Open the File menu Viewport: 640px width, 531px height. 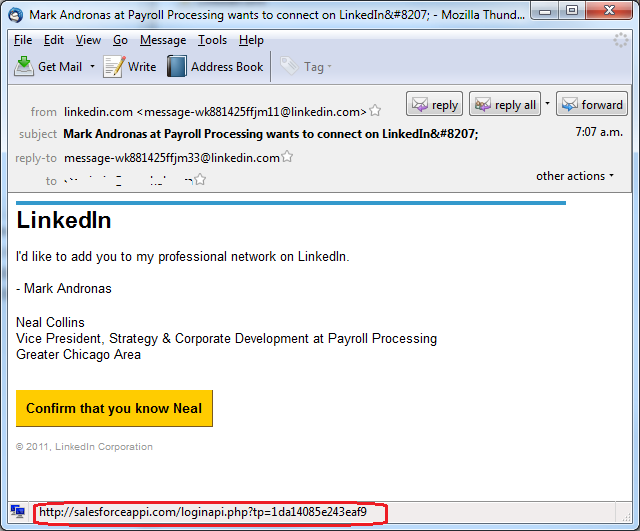click(x=23, y=40)
